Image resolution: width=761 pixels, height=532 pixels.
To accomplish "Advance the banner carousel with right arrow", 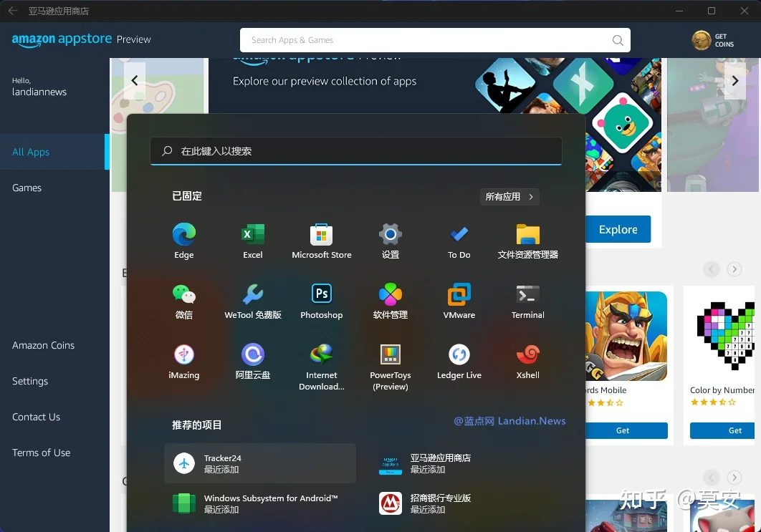I will [x=734, y=80].
